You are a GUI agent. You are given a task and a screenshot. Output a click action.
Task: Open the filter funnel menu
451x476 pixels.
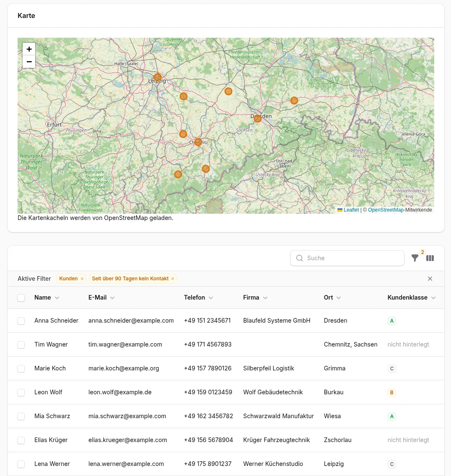coord(415,258)
